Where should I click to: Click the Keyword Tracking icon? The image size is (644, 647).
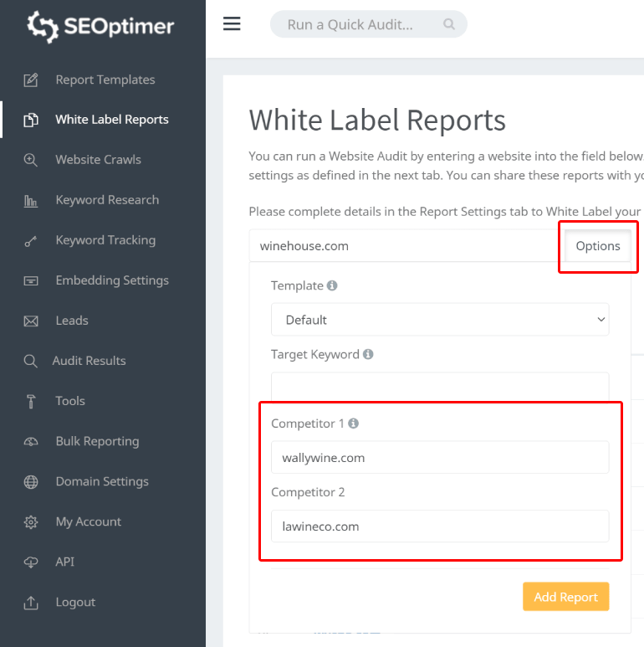(31, 241)
